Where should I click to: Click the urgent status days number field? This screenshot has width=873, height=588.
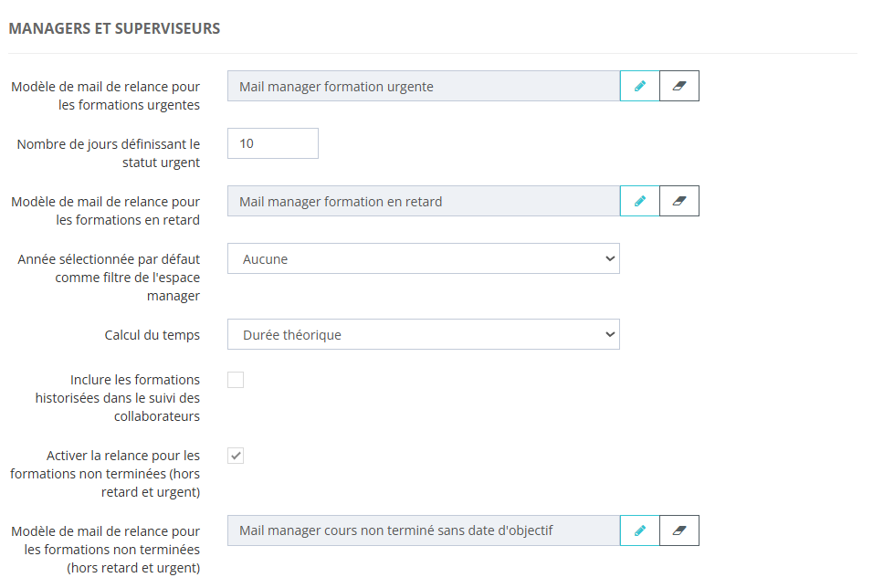[x=272, y=143]
